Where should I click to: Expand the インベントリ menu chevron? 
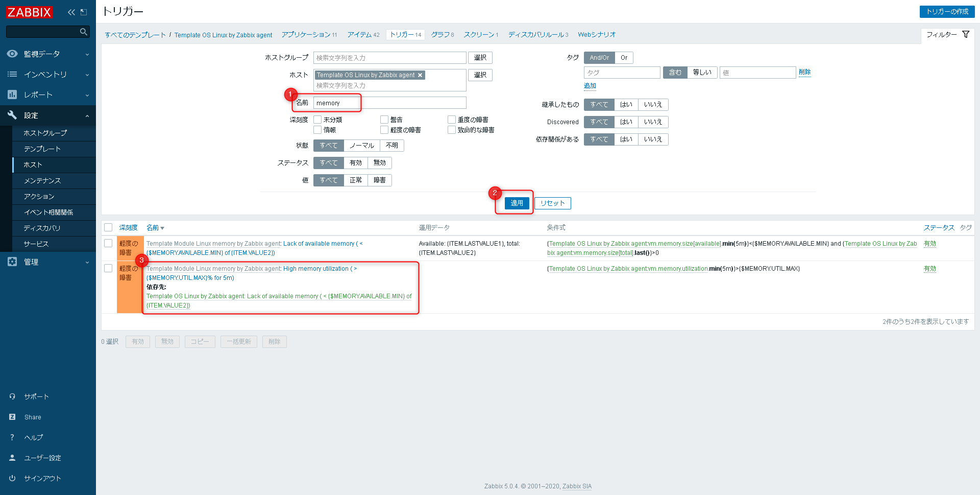tap(87, 75)
